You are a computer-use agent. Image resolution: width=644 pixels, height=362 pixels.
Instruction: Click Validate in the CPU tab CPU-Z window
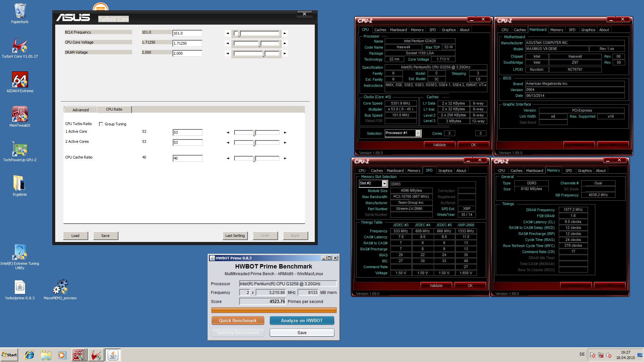tap(439, 145)
